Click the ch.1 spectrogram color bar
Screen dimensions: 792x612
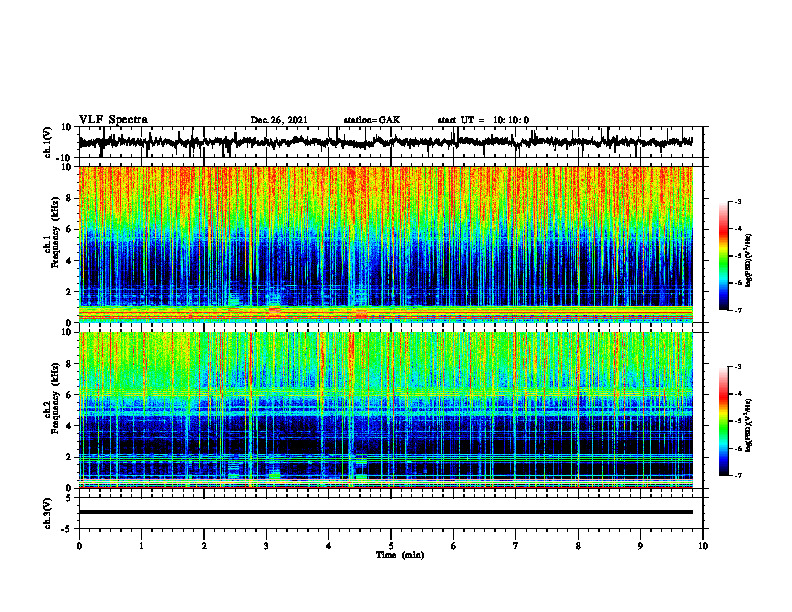(723, 256)
